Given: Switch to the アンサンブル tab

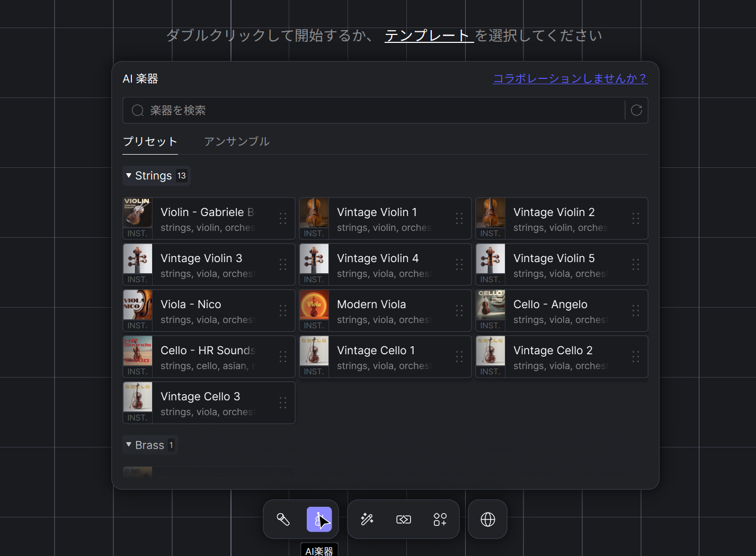Looking at the screenshot, I should pos(237,141).
